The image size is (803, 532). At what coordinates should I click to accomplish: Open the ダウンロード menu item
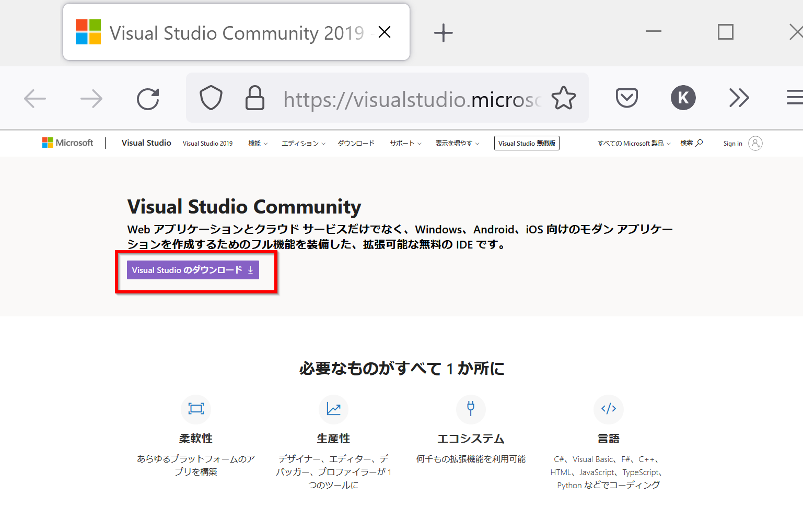356,144
